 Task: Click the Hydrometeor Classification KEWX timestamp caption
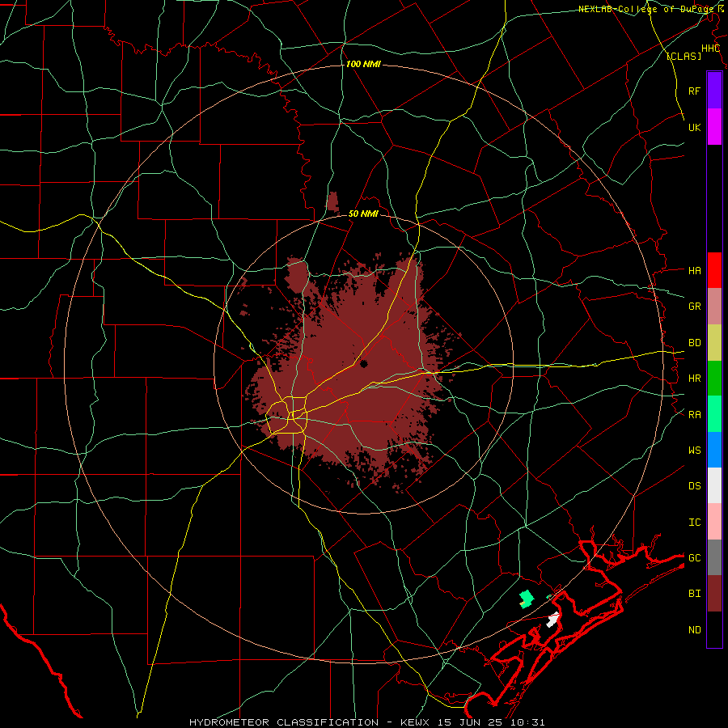(x=366, y=722)
